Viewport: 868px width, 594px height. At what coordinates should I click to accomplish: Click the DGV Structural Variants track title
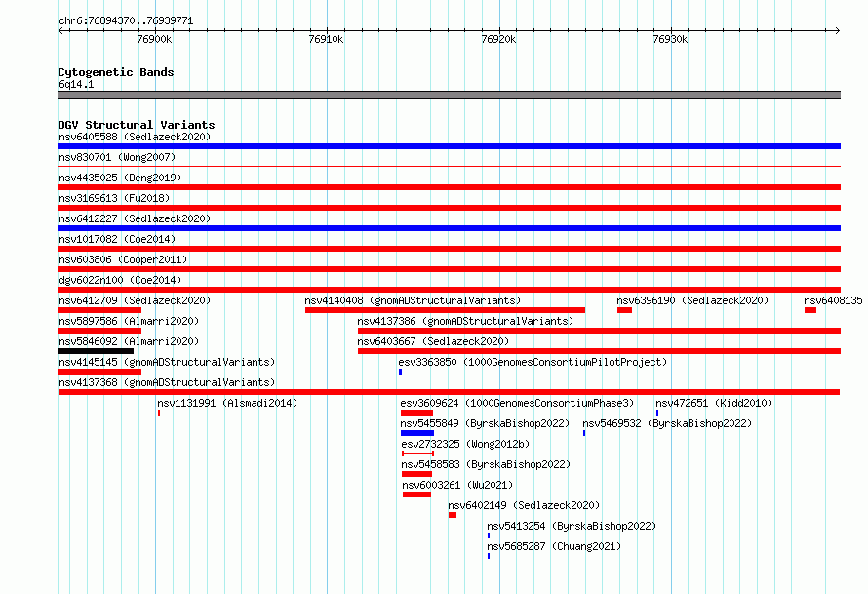pyautogui.click(x=137, y=125)
